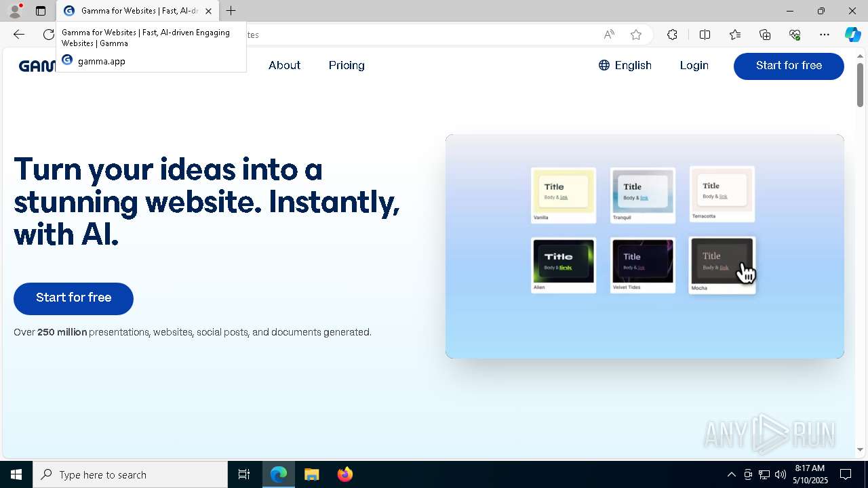Viewport: 868px width, 488px height.
Task: Select the Terracotta theme card
Action: click(722, 194)
